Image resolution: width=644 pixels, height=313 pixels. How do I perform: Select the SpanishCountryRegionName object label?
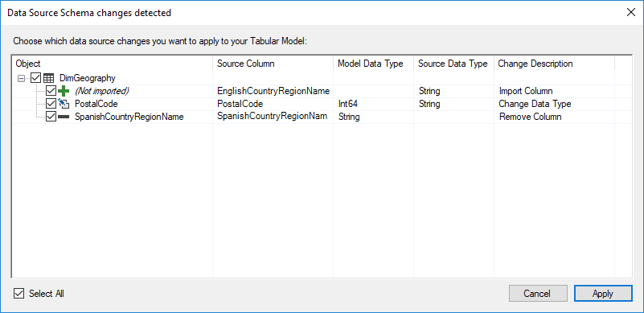click(x=129, y=117)
